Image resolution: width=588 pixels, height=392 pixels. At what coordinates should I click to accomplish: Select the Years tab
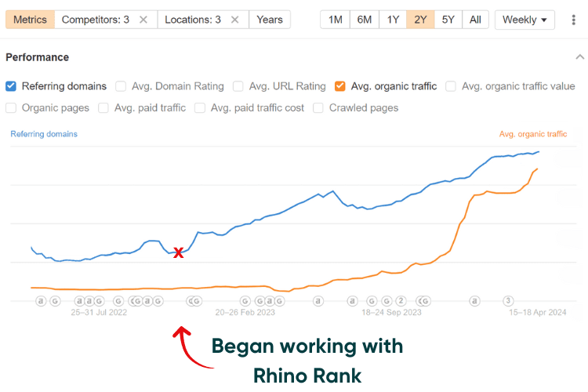[270, 20]
